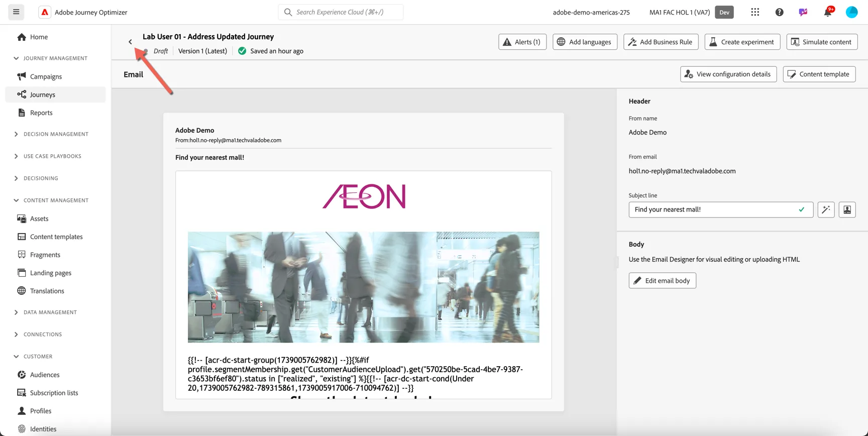Focus the Subject line input field

click(721, 209)
